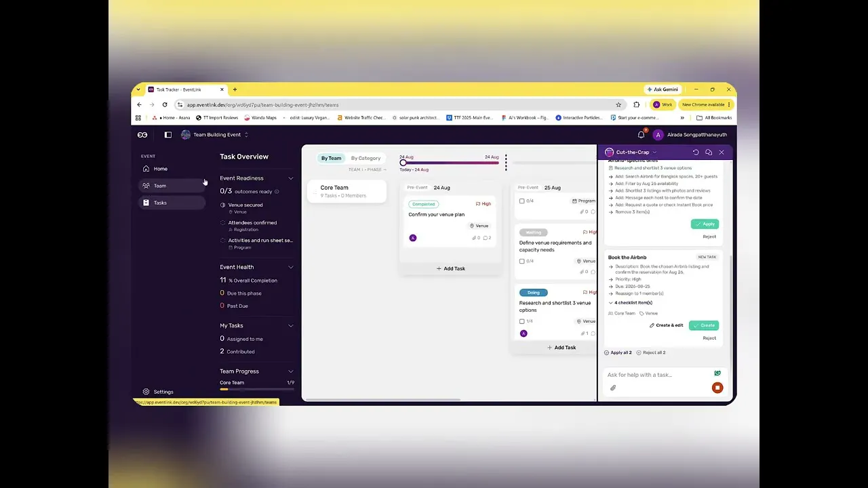Click the chat history icon in Cut-the-Crap
Image resolution: width=868 pixels, height=488 pixels.
point(709,152)
